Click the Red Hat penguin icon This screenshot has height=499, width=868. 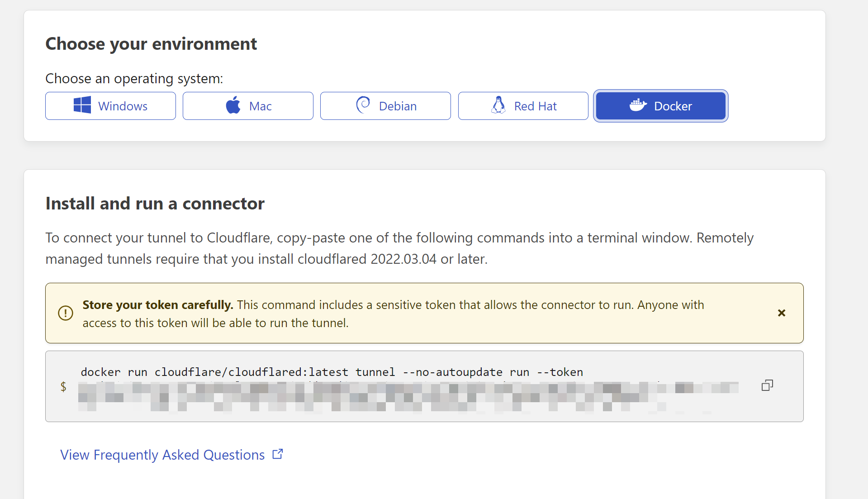pos(498,105)
